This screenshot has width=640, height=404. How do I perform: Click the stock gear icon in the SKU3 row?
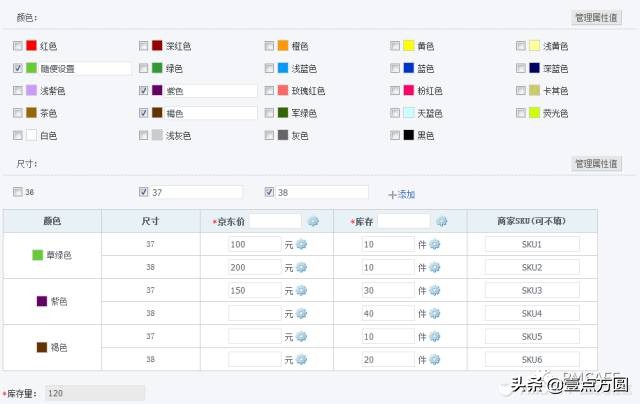click(x=435, y=291)
